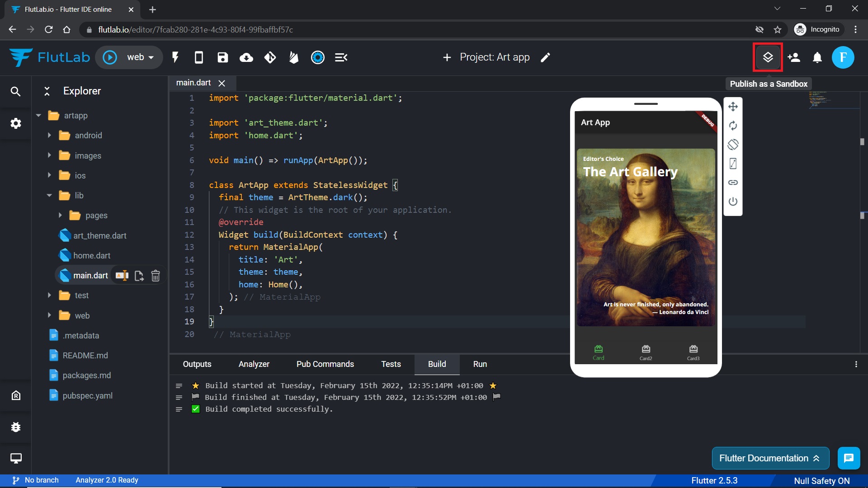Viewport: 868px width, 488px height.
Task: Tap Card3 in emulator bottom navigation
Action: pyautogui.click(x=693, y=352)
